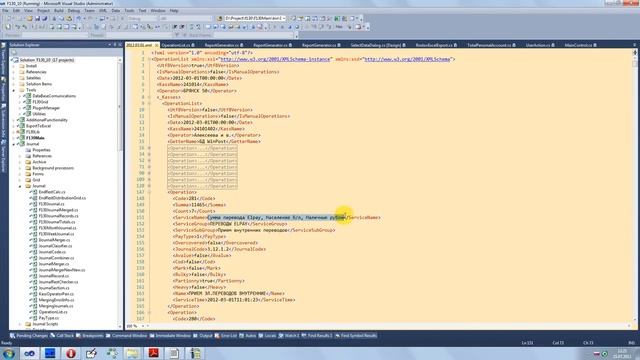The height and width of the screenshot is (360, 640).
Task: Close the Solution Explorer panel
Action: point(120,44)
